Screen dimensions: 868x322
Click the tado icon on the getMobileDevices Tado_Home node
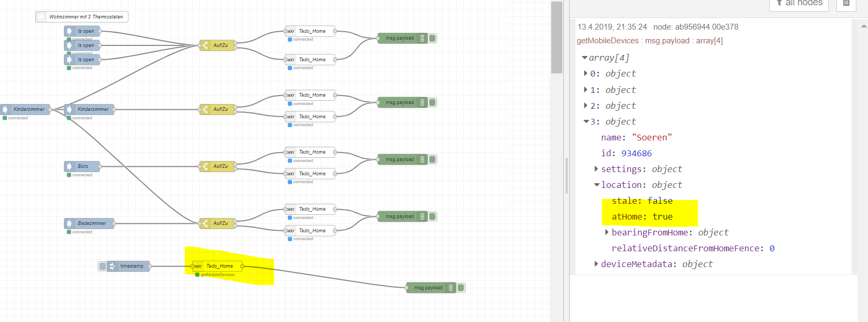(197, 266)
